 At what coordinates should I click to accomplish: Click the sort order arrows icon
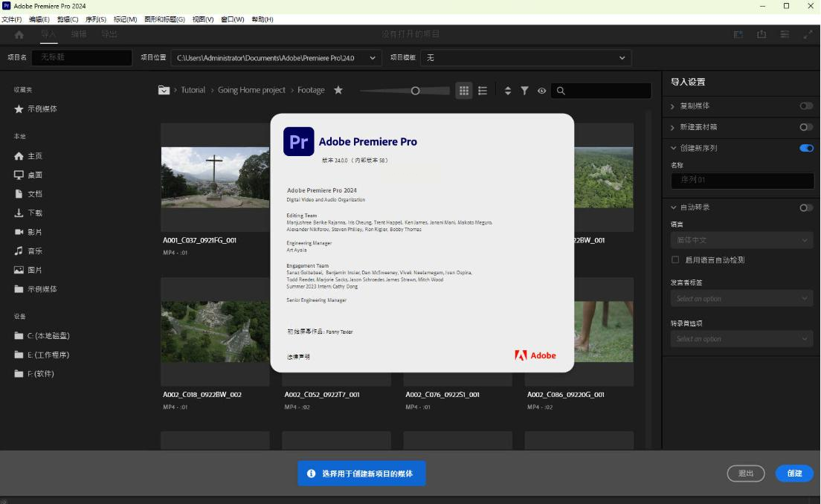pos(508,91)
